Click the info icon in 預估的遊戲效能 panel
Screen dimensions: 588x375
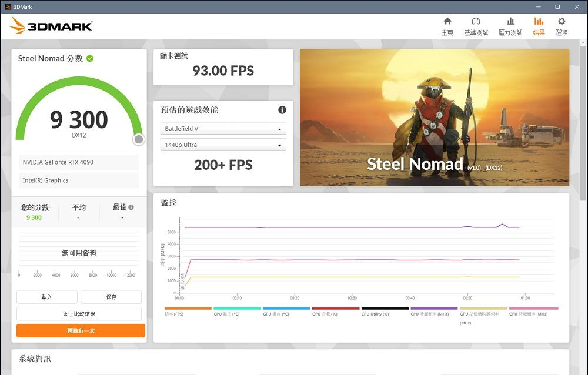(x=282, y=110)
